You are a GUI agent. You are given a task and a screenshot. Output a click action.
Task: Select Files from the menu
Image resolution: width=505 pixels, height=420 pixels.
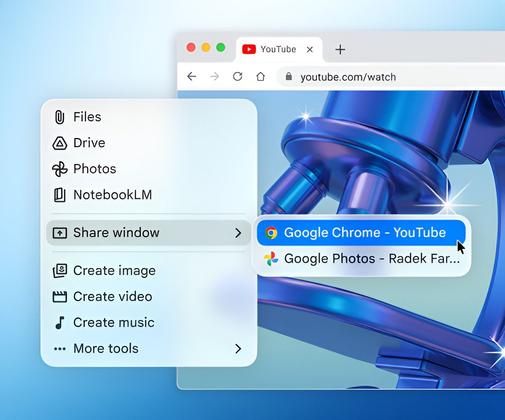(x=149, y=117)
